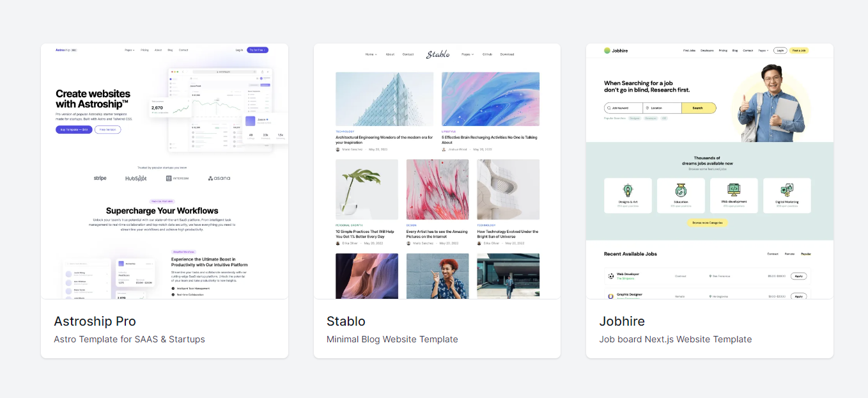Open the Jobhire template title
This screenshot has width=868, height=398.
click(x=622, y=321)
